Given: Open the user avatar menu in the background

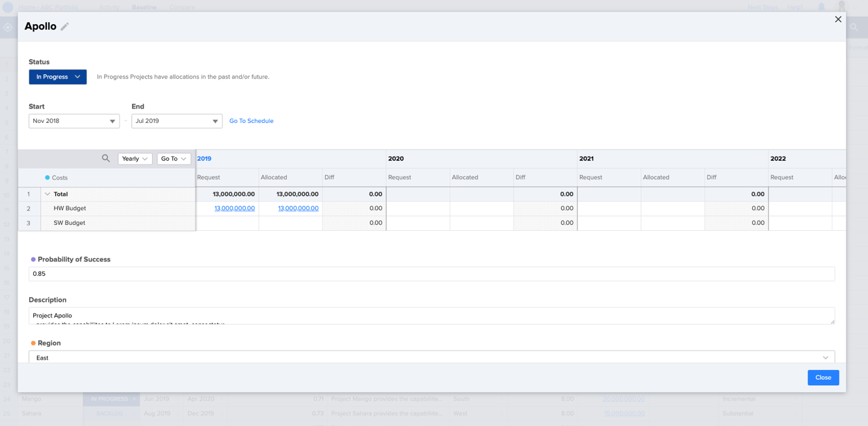Looking at the screenshot, I should (x=842, y=6).
